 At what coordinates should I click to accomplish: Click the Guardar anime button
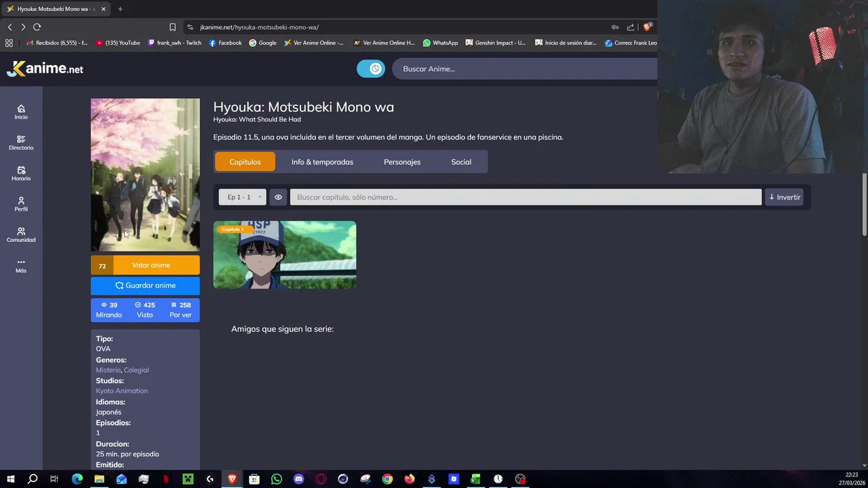tap(145, 285)
